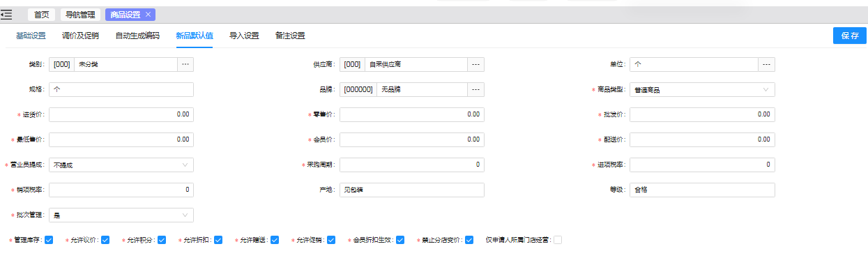Image resolution: width=868 pixels, height=258 pixels.
Task: Open the 基础设置 tab
Action: tap(31, 36)
